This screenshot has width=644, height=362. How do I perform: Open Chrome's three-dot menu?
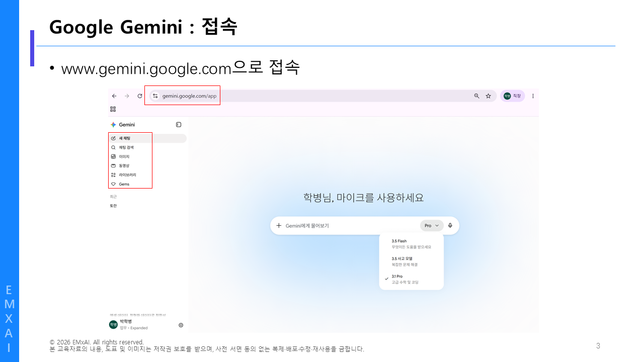pyautogui.click(x=533, y=96)
